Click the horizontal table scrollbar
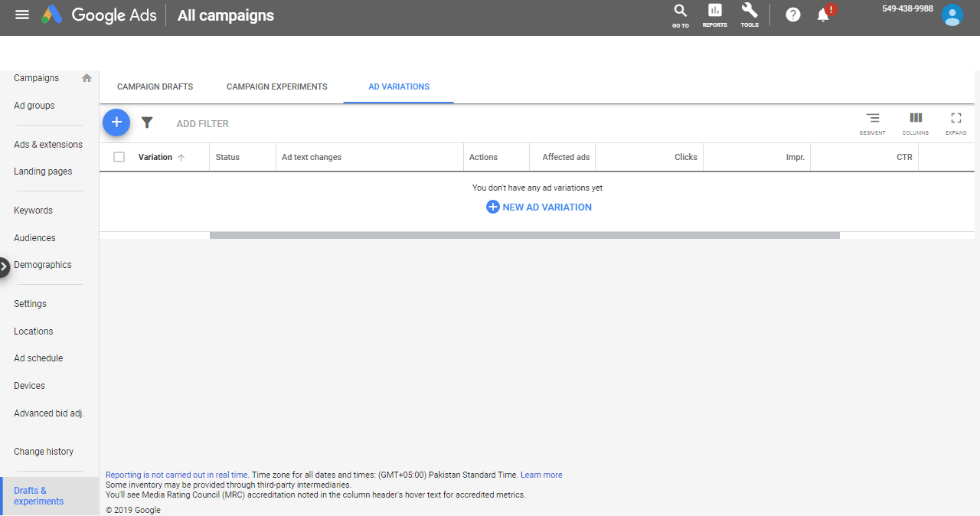This screenshot has width=980, height=516. (x=524, y=235)
